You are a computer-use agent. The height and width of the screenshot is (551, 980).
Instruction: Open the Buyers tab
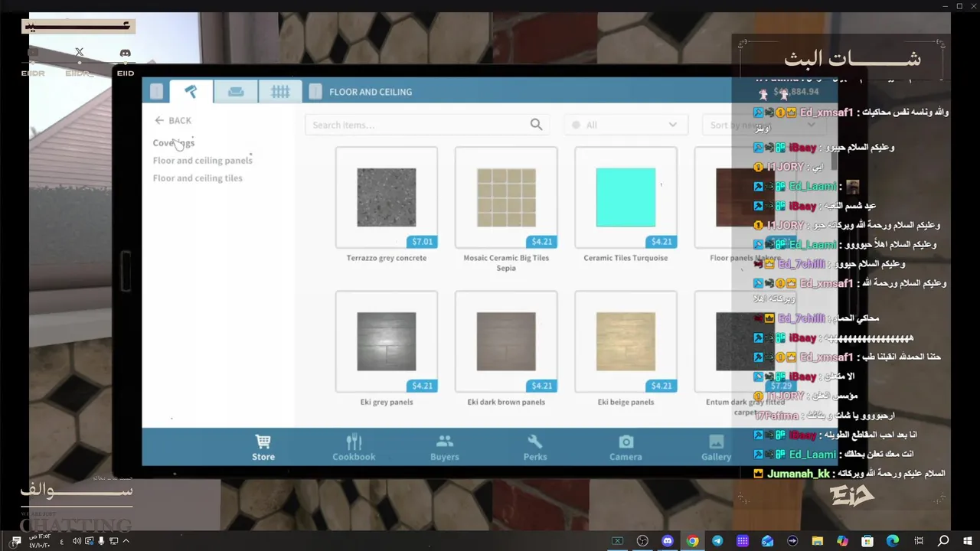(445, 447)
